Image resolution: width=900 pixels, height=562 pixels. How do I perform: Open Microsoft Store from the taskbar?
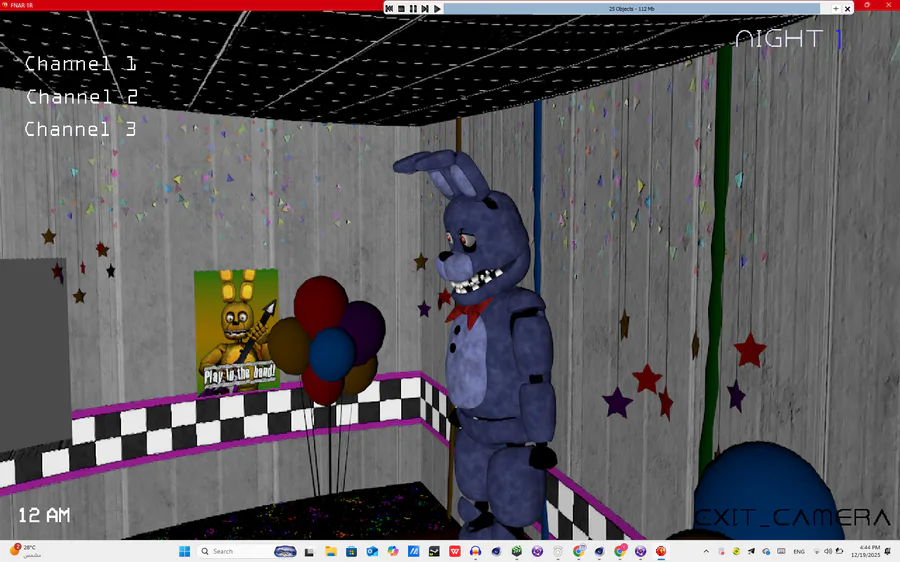click(351, 552)
